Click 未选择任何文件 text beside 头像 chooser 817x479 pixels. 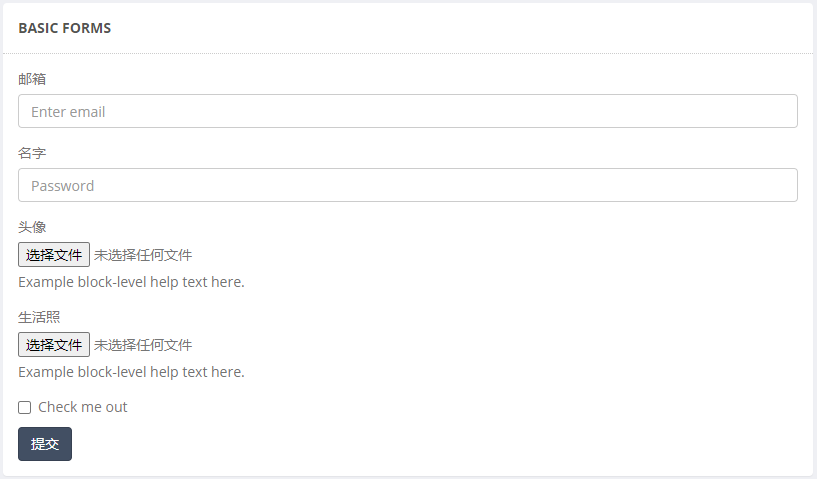(143, 255)
